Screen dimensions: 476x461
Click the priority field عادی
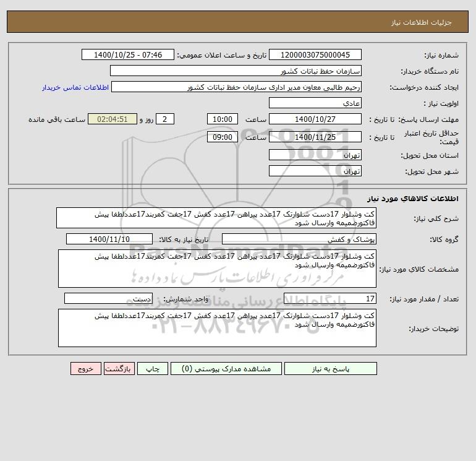point(315,103)
